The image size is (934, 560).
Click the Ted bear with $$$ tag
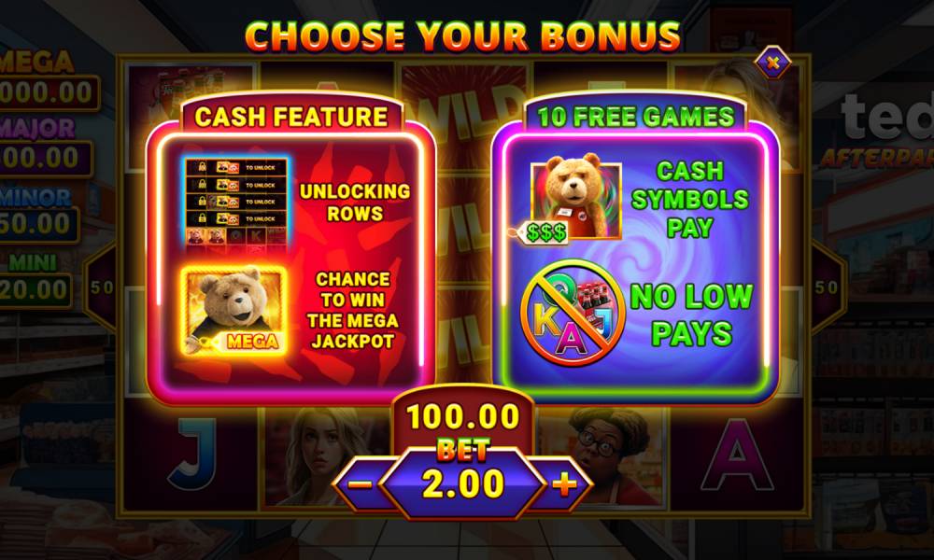[575, 201]
